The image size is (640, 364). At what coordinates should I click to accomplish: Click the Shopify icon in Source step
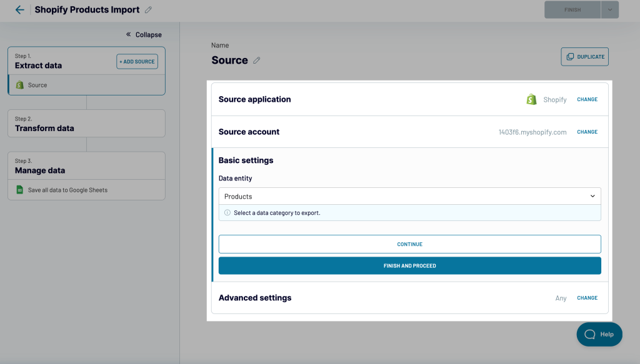pyautogui.click(x=19, y=85)
